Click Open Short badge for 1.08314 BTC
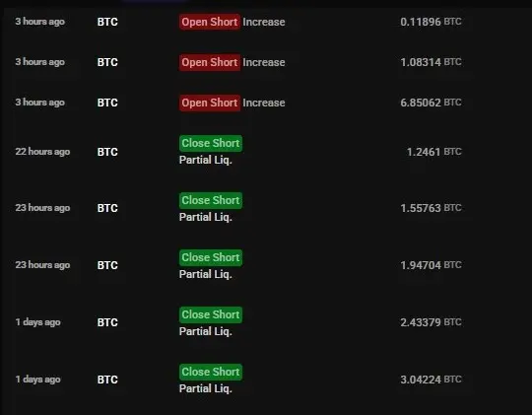 [x=210, y=62]
